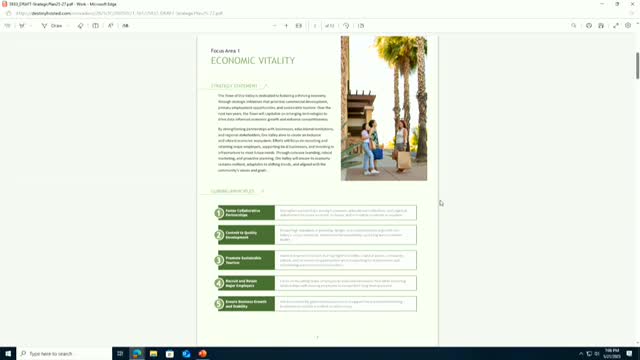This screenshot has height=360, width=640.
Task: Toggle Fit to width in the toolbar
Action: pos(299,26)
